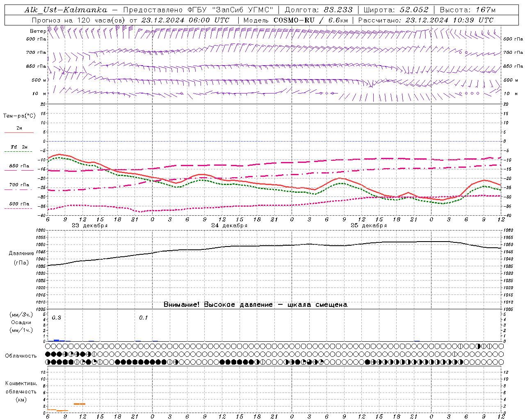Click the (мм/1ч.) units label
The width and height of the screenshot is (525, 420).
point(21,330)
